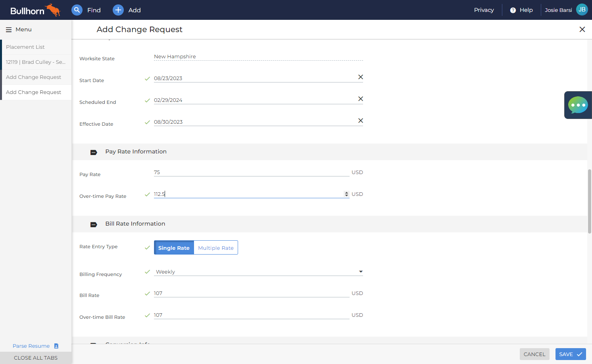The width and height of the screenshot is (592, 364).
Task: Open the Help question mark icon
Action: coord(513,10)
